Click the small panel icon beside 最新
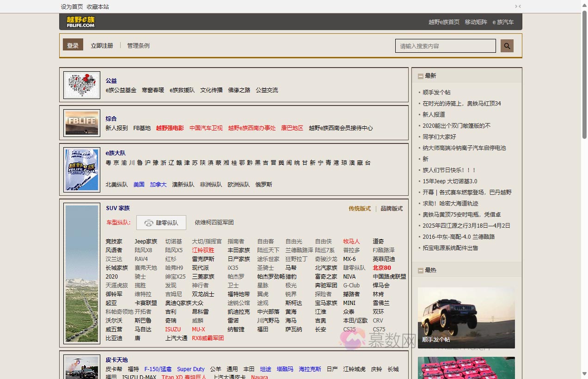 (420, 75)
